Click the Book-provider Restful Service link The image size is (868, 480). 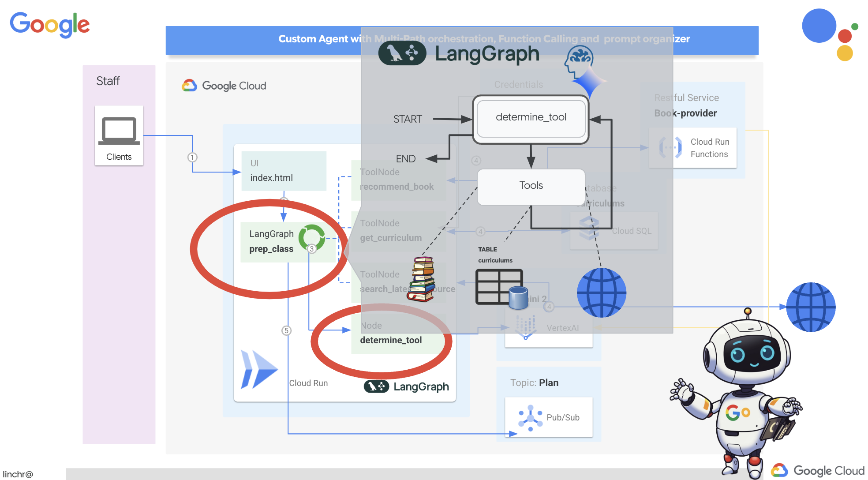coord(686,113)
